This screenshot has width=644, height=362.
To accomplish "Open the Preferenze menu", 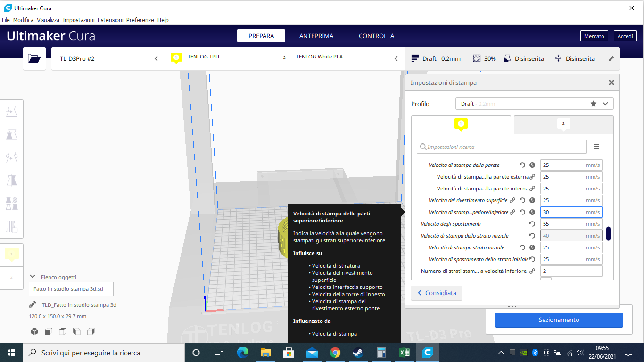I will (x=140, y=20).
